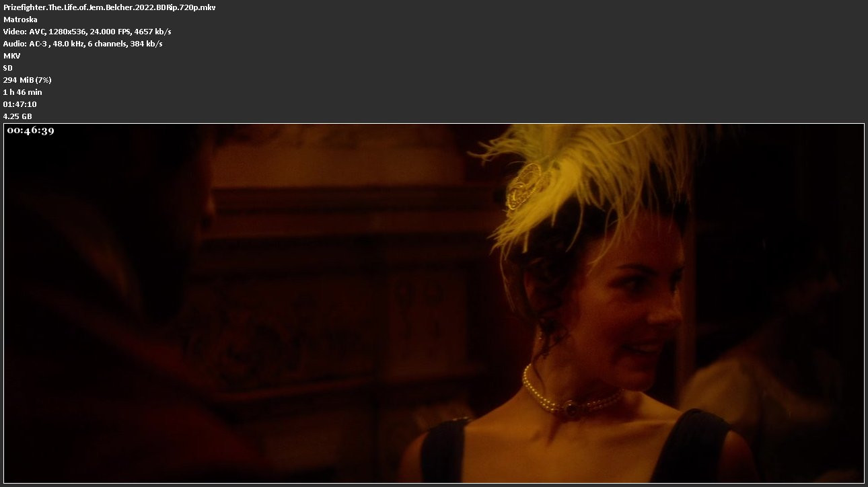Select the 4657 kb/s video bitrate
868x487 pixels.
point(153,32)
